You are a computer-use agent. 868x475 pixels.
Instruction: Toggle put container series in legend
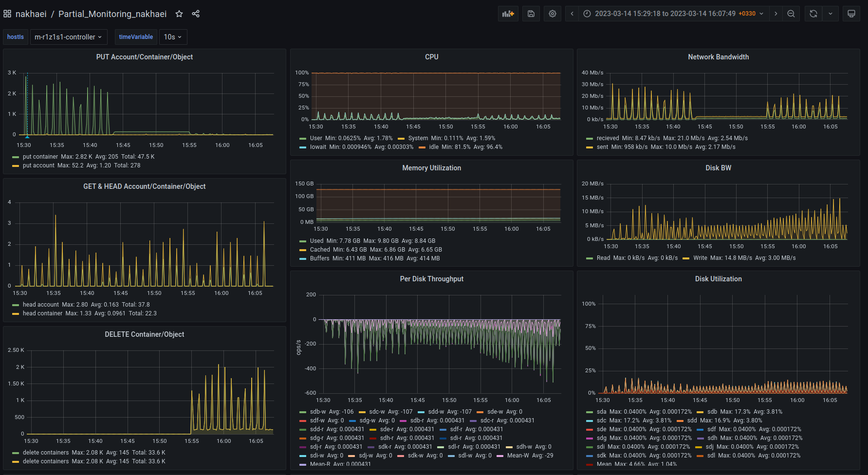coord(40,157)
